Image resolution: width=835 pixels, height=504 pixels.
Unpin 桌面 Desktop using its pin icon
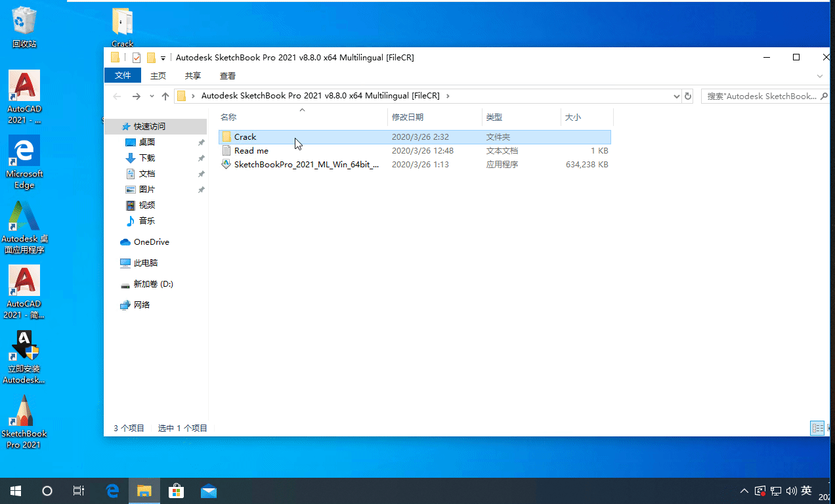point(202,142)
